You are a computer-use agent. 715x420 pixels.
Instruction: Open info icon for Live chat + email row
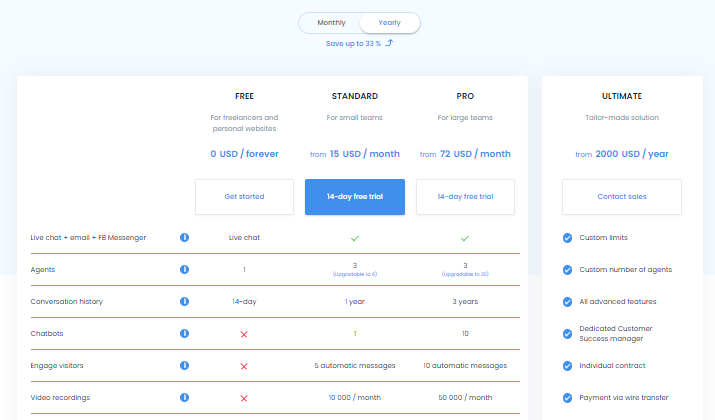click(184, 238)
